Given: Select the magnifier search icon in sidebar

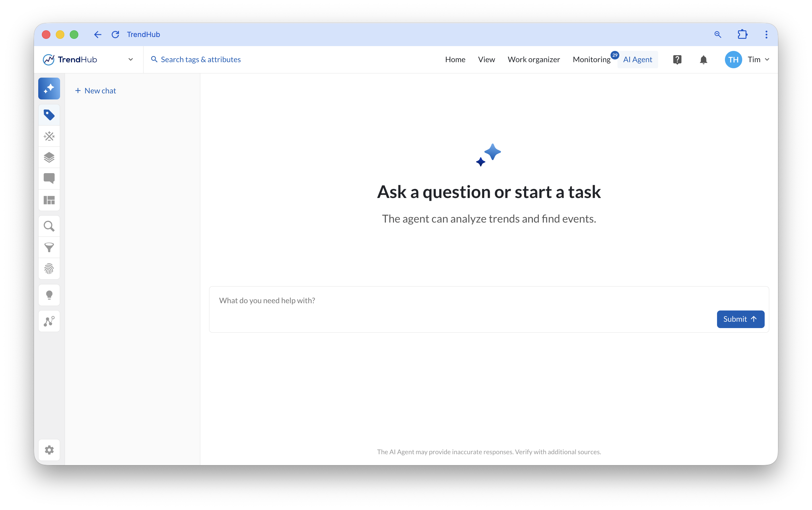Looking at the screenshot, I should (49, 226).
